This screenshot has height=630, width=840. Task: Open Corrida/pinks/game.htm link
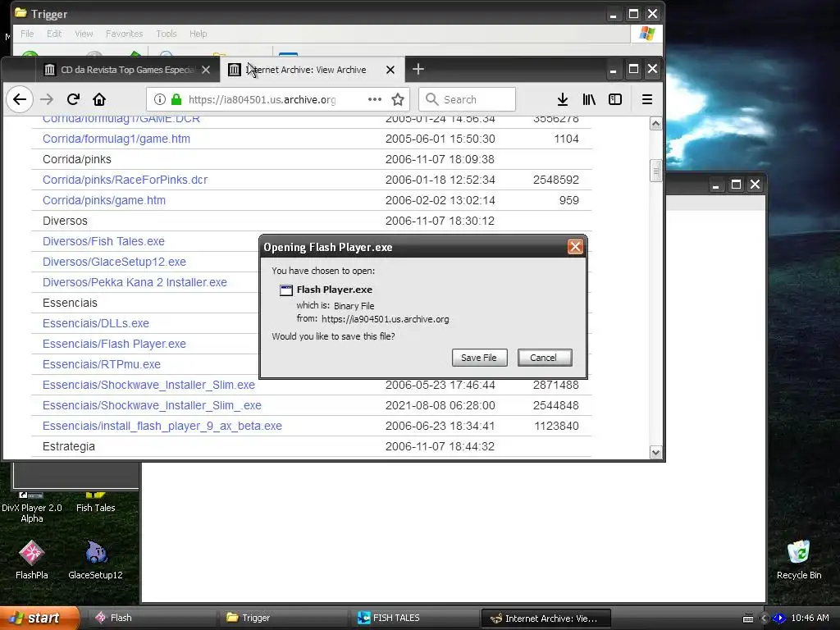104,200
